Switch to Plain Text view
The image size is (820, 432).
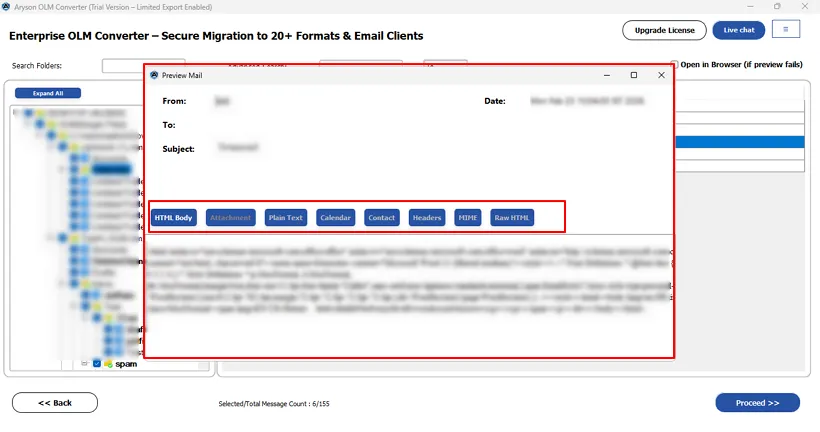tap(286, 217)
